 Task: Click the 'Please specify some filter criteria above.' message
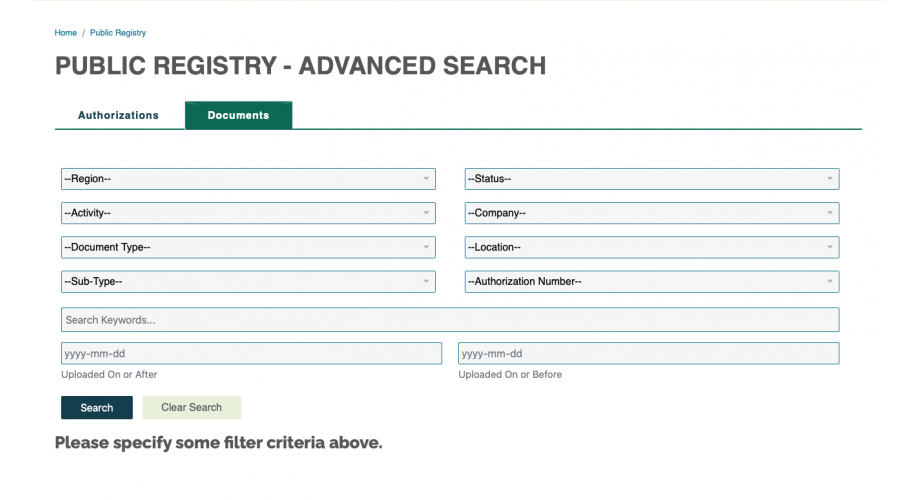218,443
